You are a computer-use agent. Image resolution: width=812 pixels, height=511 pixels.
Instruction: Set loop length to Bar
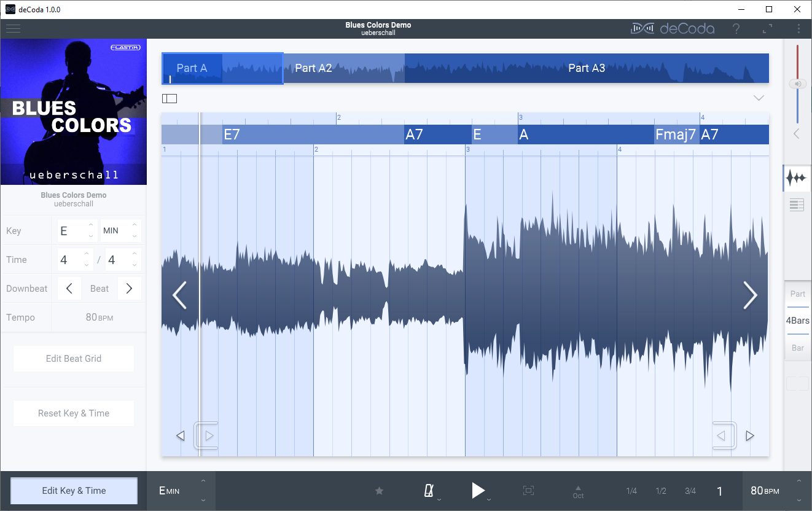[x=798, y=348]
